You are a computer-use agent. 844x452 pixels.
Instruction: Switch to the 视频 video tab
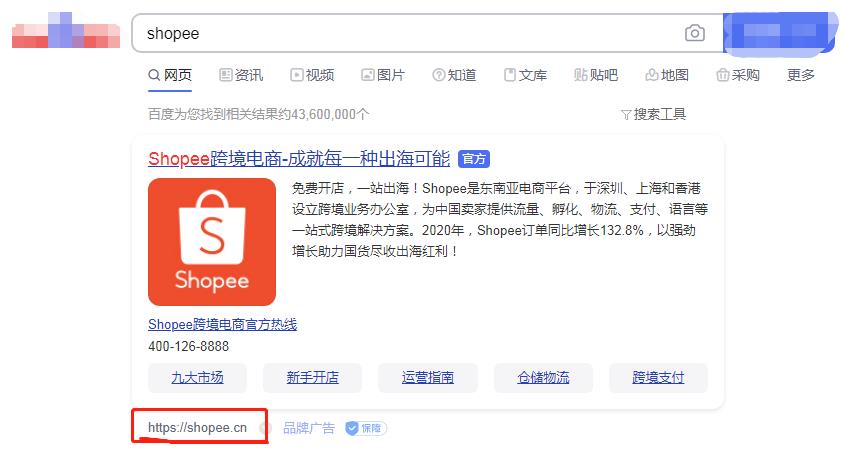point(312,75)
